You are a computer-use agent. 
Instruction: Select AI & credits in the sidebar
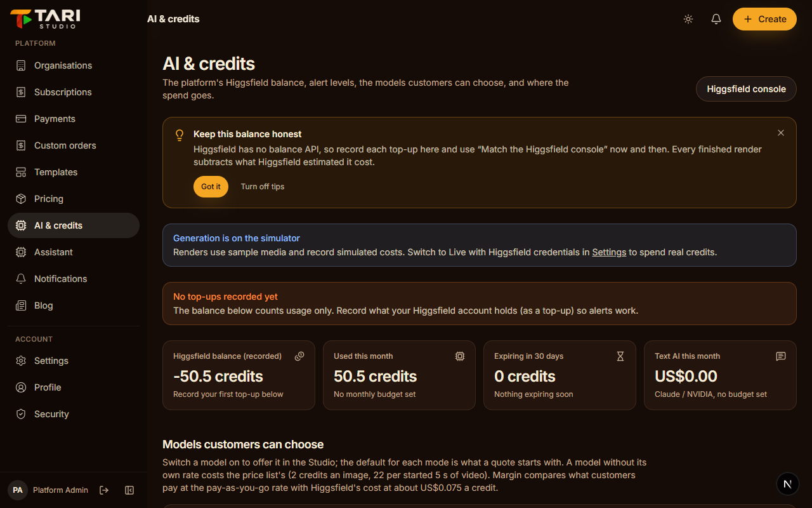click(74, 225)
